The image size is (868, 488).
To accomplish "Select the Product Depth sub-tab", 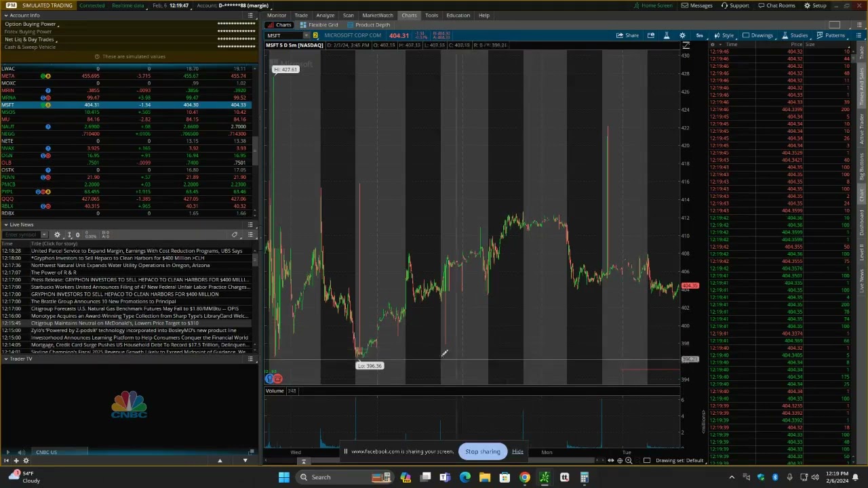I will click(x=368, y=25).
